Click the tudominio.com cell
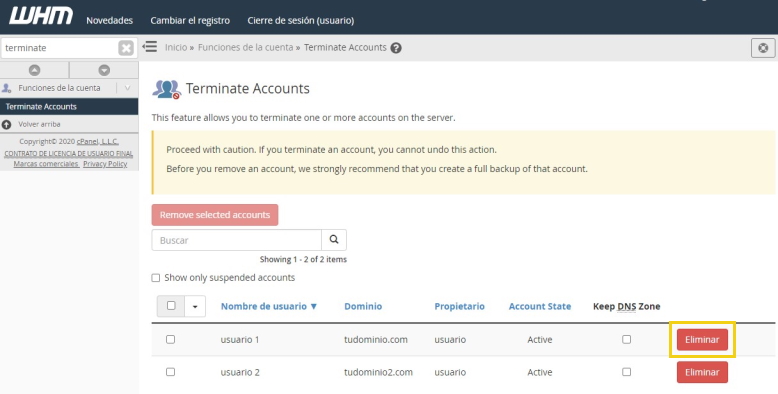Image resolution: width=778 pixels, height=394 pixels. point(376,340)
